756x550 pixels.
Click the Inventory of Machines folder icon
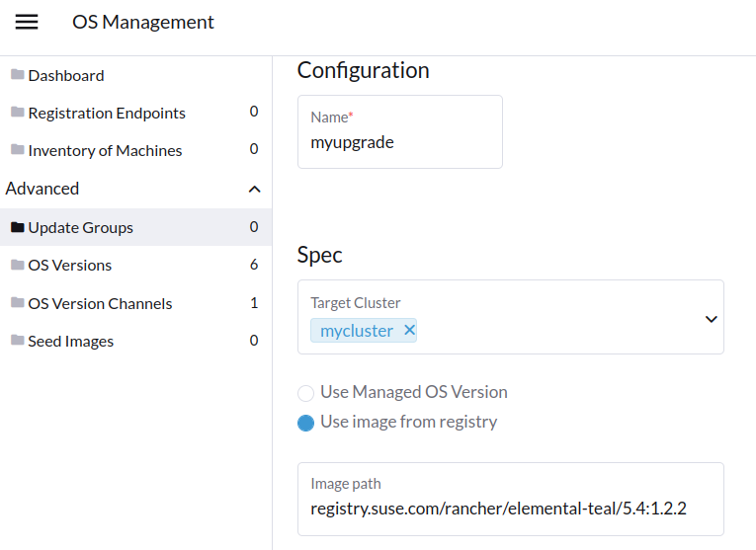[x=17, y=150]
